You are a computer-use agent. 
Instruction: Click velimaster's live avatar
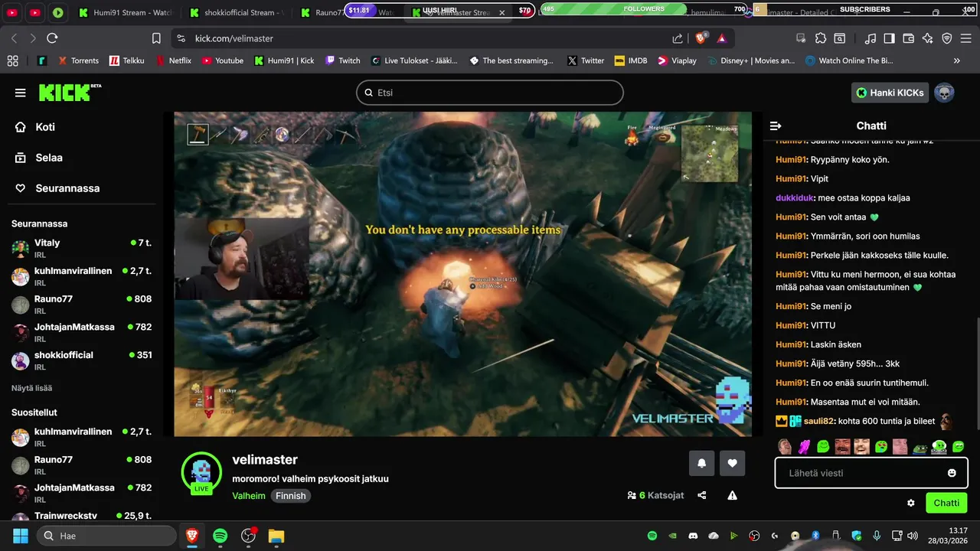pos(201,472)
